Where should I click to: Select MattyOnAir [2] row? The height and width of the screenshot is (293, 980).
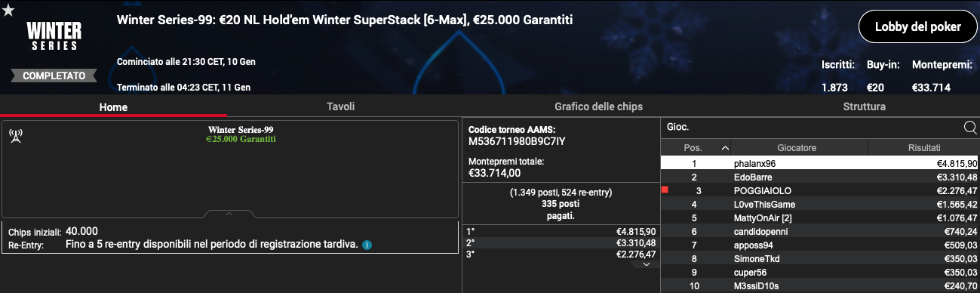820,217
